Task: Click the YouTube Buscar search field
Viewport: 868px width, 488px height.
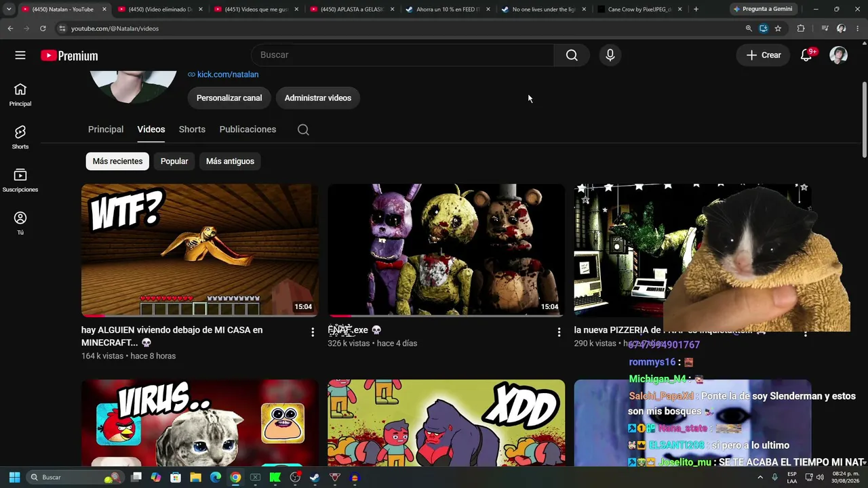Action: (x=403, y=55)
